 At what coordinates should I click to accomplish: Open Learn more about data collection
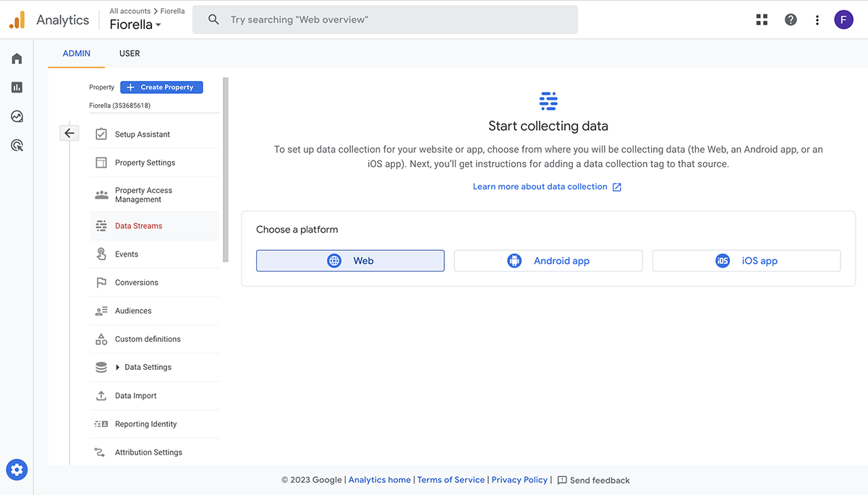point(541,186)
